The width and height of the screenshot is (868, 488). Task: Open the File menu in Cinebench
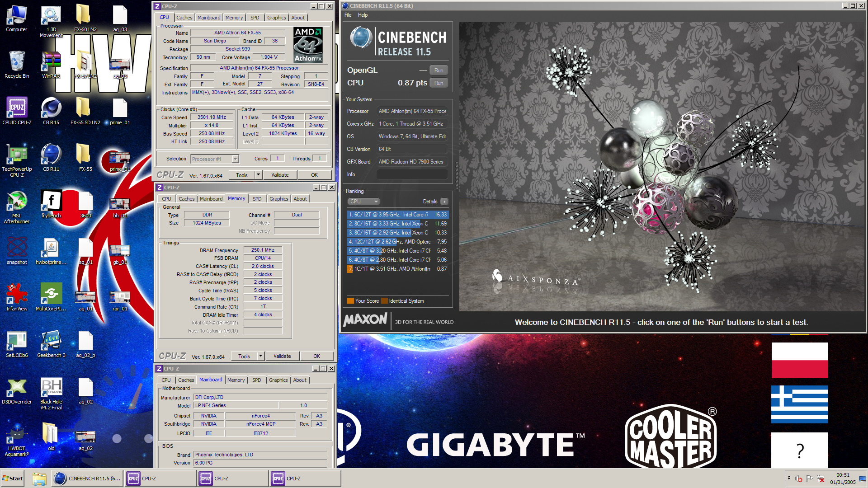point(348,15)
